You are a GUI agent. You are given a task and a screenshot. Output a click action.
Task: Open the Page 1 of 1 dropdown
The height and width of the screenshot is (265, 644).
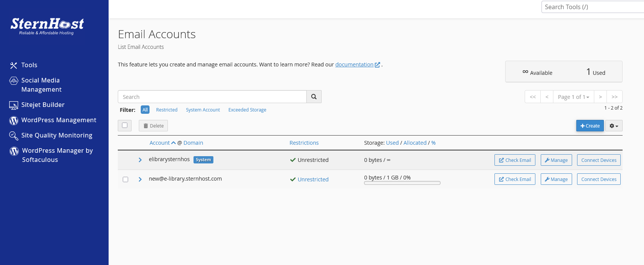tap(573, 97)
